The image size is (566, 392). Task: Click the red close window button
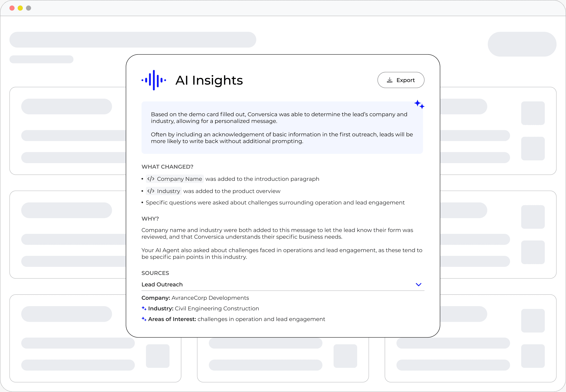[x=12, y=8]
